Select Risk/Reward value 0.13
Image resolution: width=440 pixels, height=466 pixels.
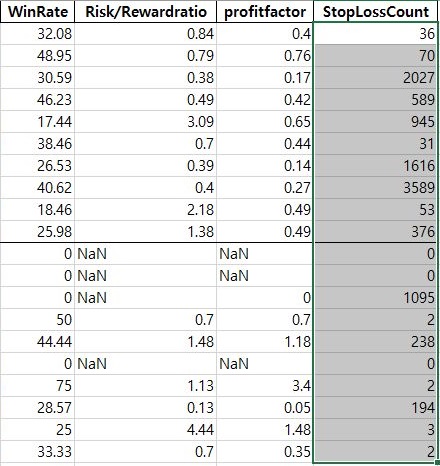(x=146, y=408)
